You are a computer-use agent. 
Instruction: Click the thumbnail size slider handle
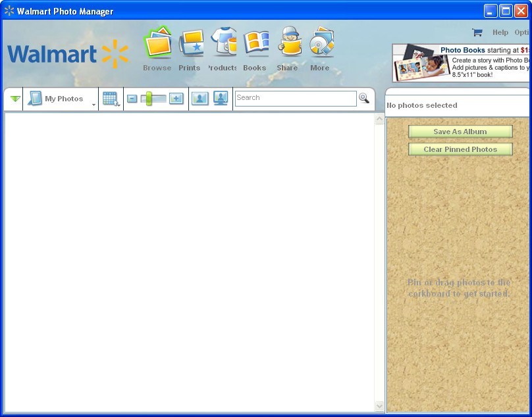(x=149, y=99)
